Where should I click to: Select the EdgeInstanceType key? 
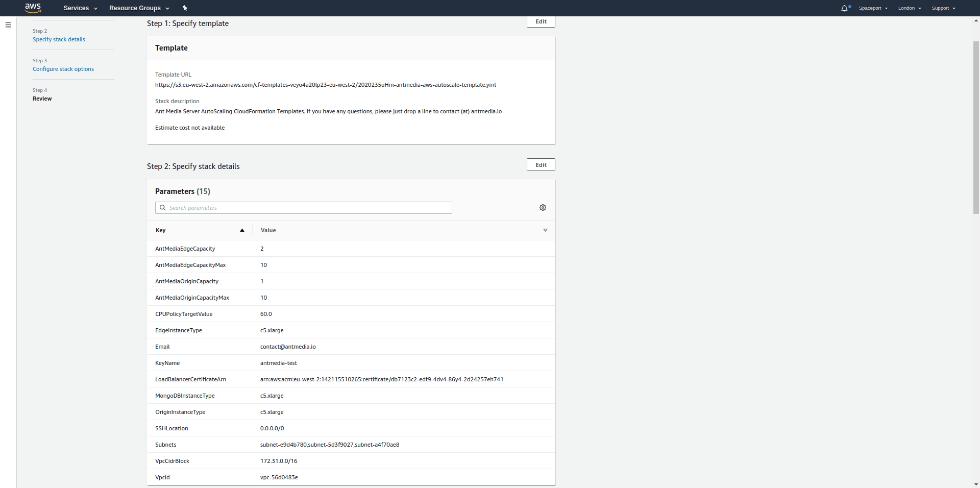point(179,330)
